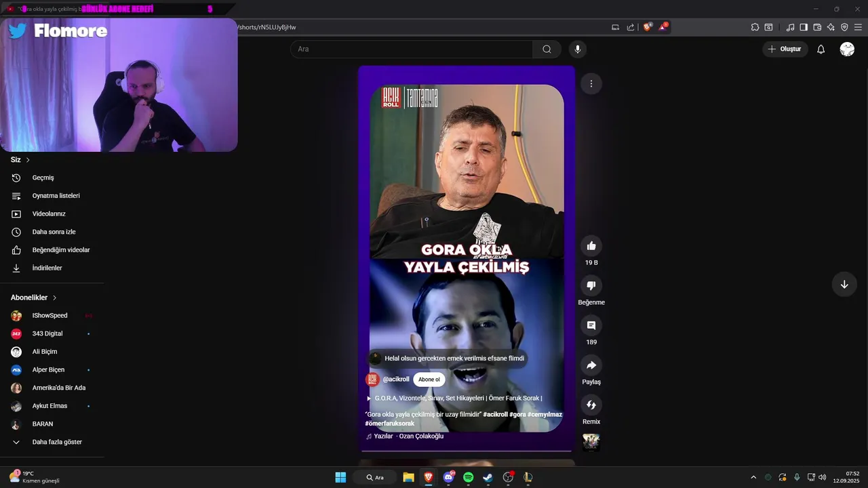The image size is (868, 488).
Task: Click the short's progress bar
Action: coord(467,450)
